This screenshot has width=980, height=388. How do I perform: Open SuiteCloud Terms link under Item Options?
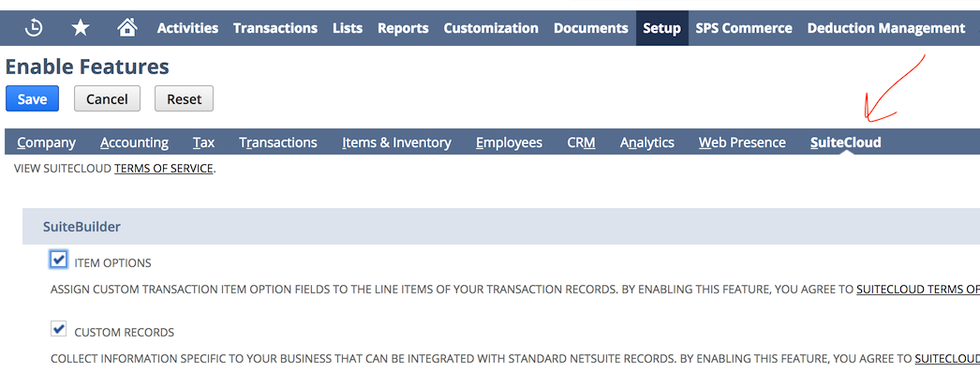tap(917, 290)
